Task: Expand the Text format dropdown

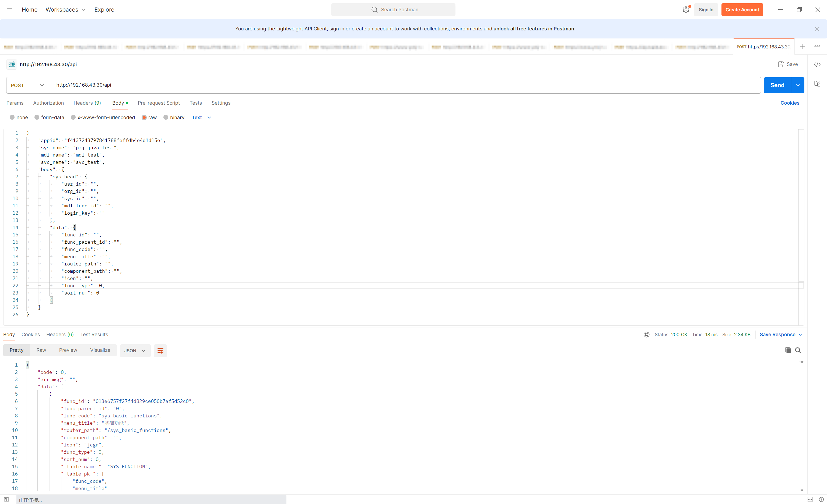Action: [x=201, y=117]
